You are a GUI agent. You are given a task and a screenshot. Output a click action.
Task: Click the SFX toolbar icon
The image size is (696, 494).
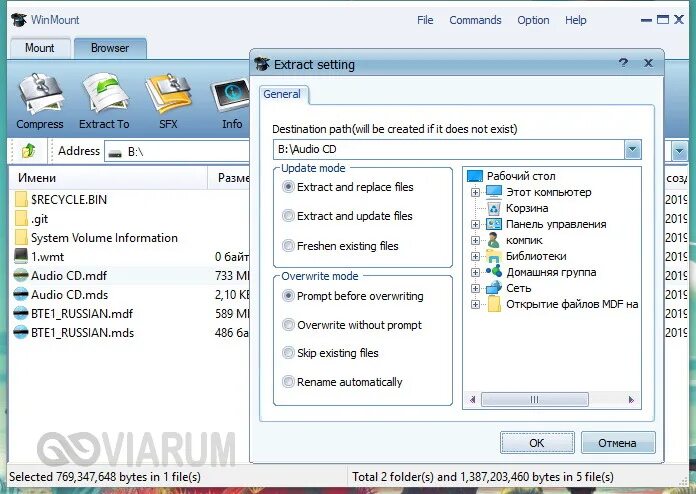(x=169, y=95)
